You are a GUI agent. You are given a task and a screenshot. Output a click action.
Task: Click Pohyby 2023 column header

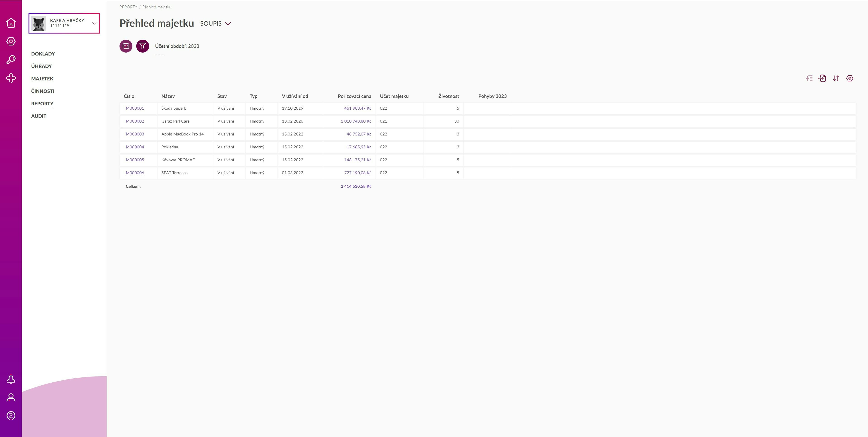click(x=492, y=97)
